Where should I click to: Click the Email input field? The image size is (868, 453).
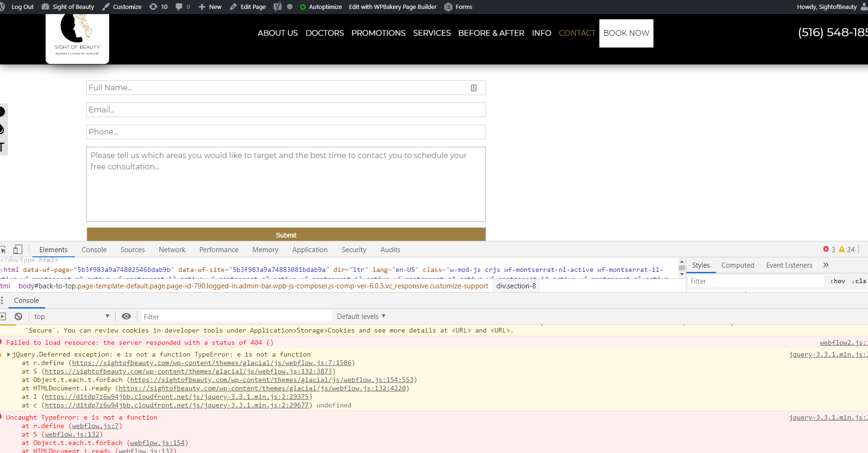tap(286, 110)
